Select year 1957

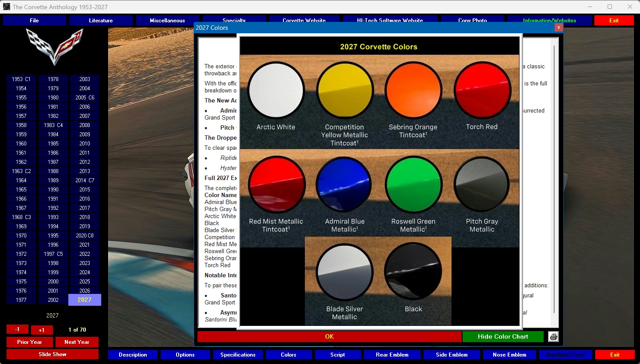(21, 116)
